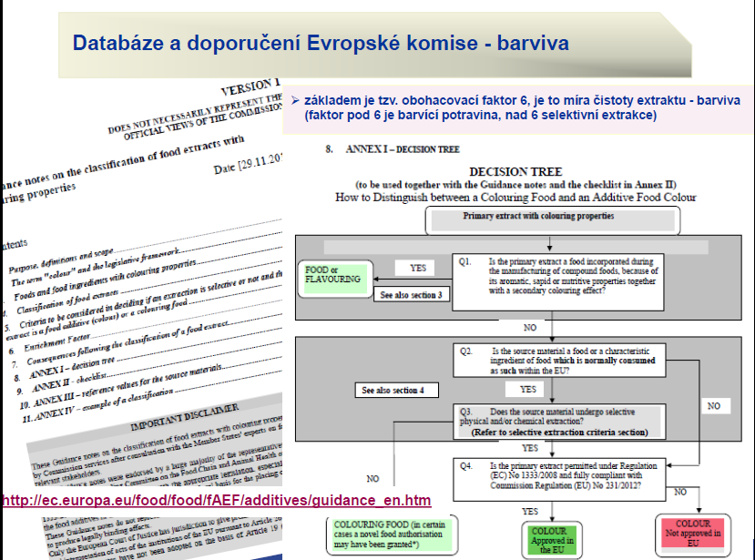This screenshot has width=755, height=560.
Task: Click the 'See also section 3' label
Action: point(412,295)
